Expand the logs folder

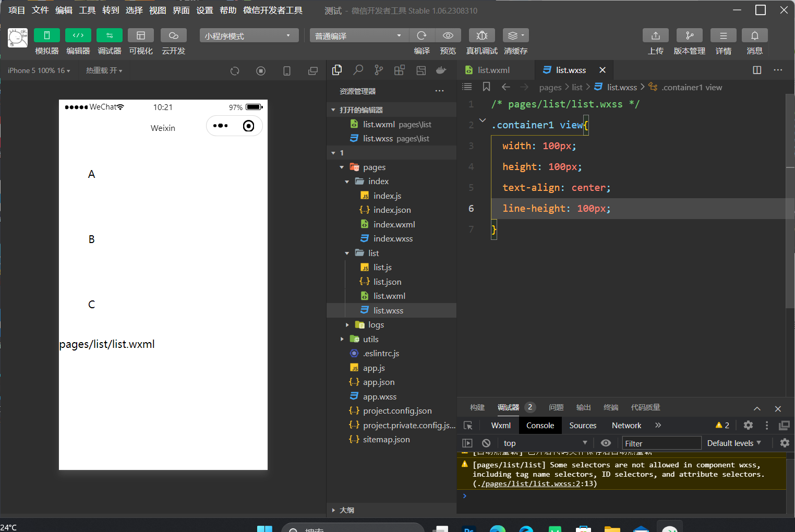click(347, 325)
